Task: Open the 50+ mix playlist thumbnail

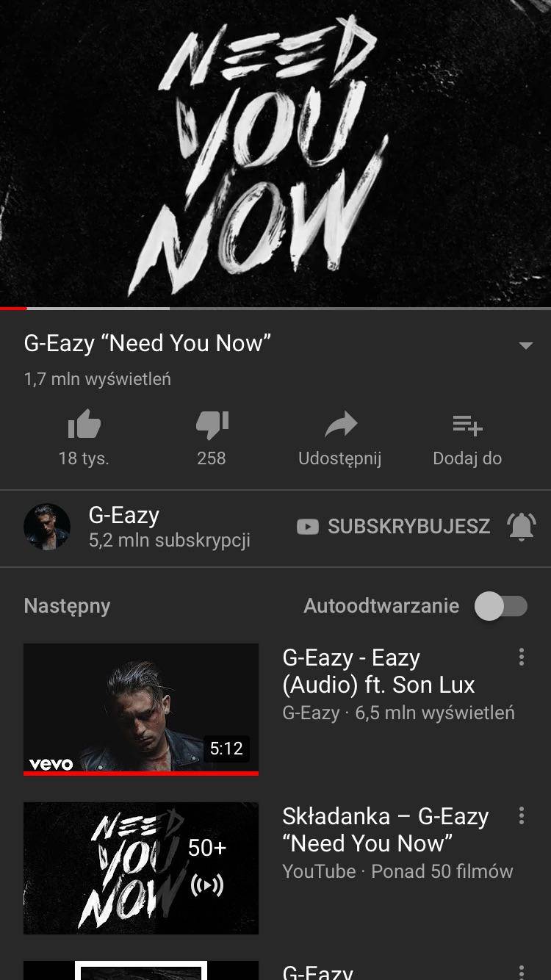Action: [x=141, y=868]
